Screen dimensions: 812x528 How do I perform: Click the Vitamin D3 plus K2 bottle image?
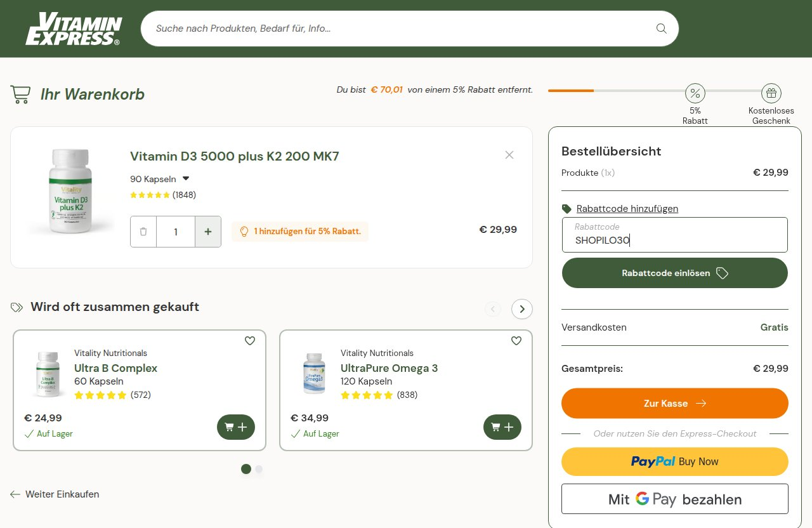(x=70, y=190)
